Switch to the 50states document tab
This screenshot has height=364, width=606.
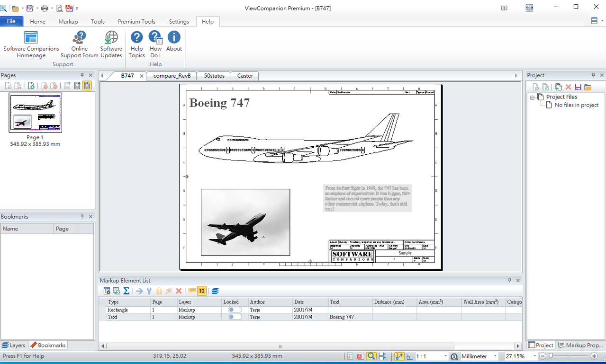[214, 76]
